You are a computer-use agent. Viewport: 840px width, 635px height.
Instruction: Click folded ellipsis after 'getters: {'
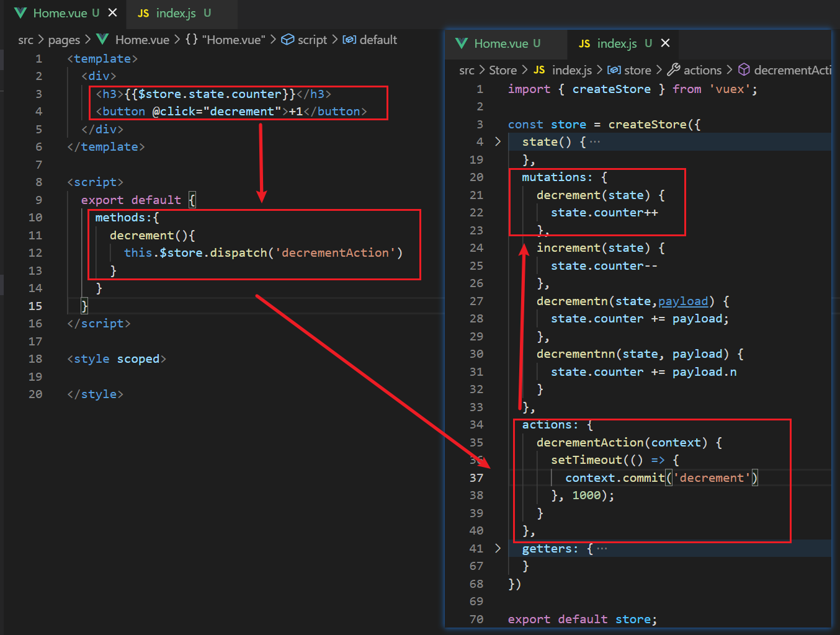[x=602, y=549]
